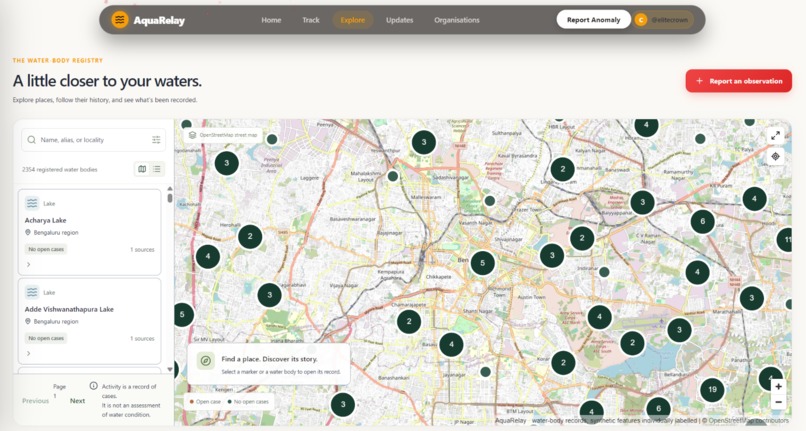Click the lake icon on Adde Vishwanathapura card

coord(32,292)
